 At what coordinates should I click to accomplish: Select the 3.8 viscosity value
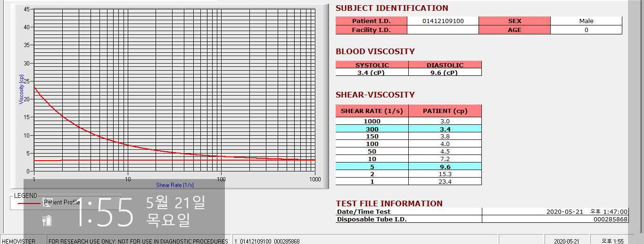coord(445,136)
